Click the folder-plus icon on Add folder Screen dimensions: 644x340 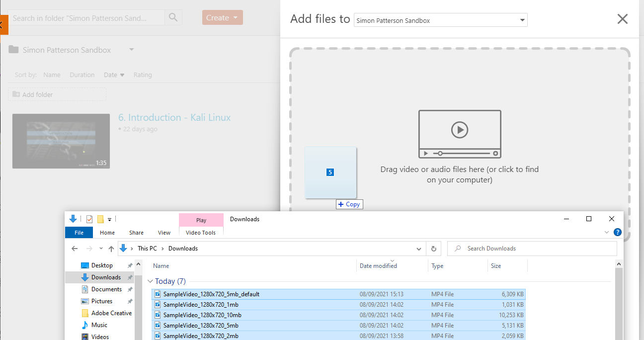[16, 94]
